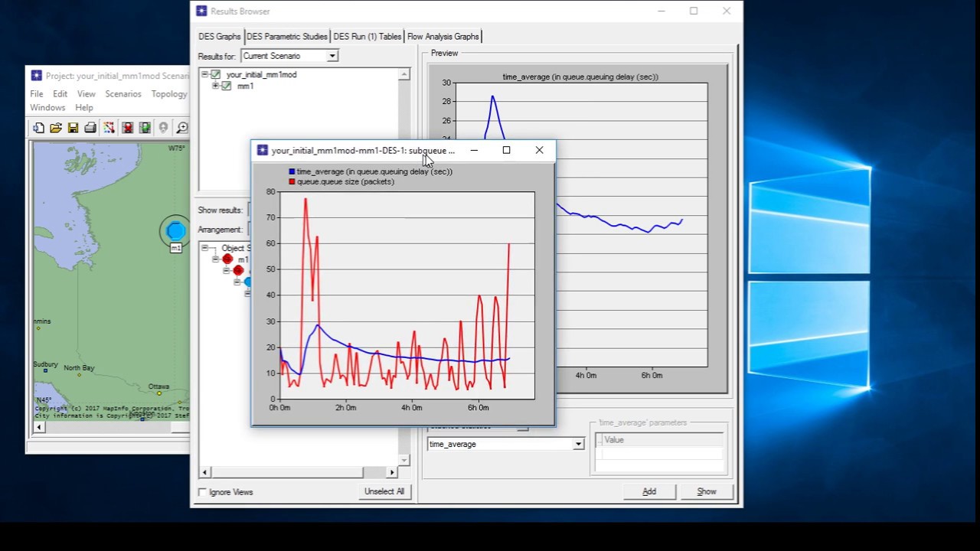Click the blue node icon in object tree
Viewport: 980px width, 551px height.
(247, 282)
